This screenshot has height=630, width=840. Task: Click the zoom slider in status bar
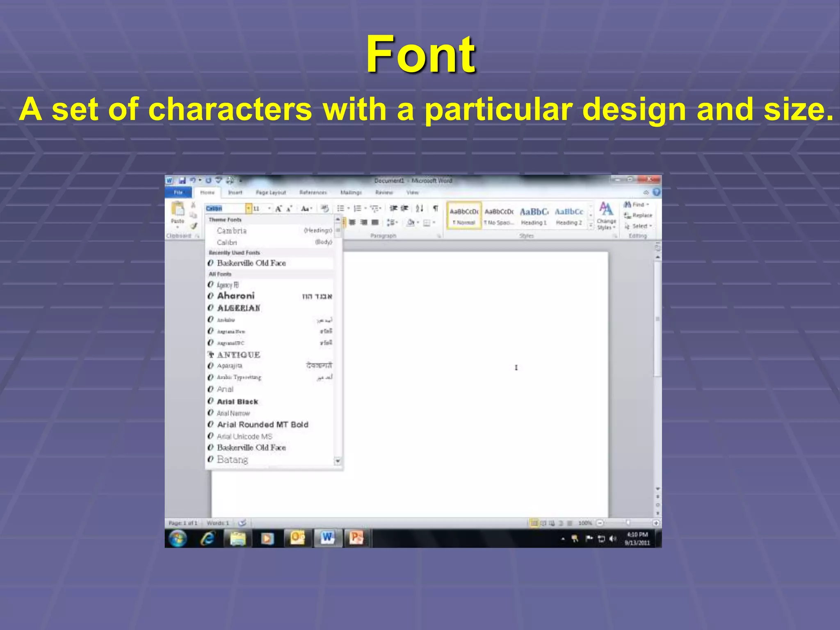click(x=628, y=523)
